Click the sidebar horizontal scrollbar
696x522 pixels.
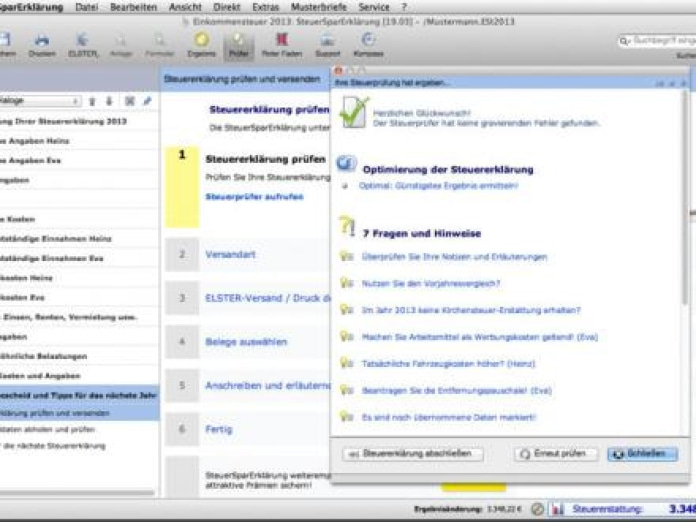pos(77,493)
